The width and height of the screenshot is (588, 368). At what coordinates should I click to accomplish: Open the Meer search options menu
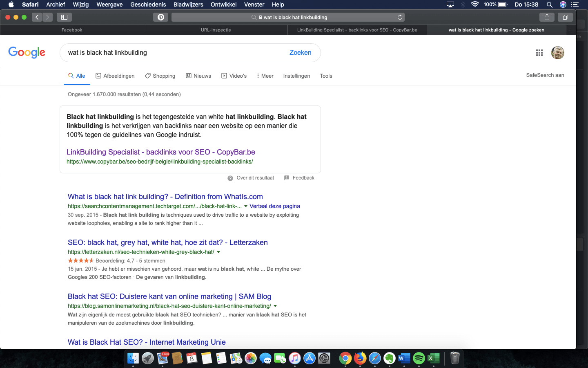click(x=265, y=76)
